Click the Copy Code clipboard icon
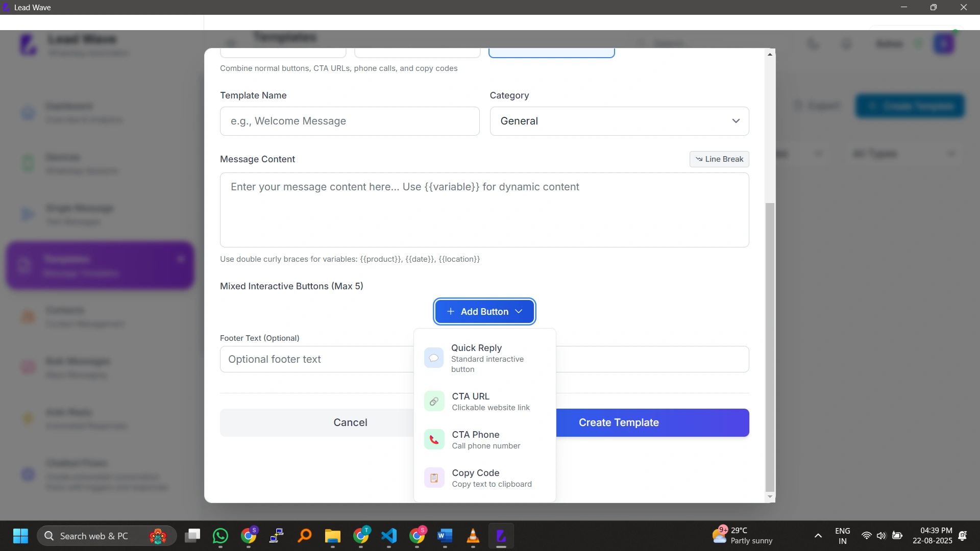The image size is (980, 551). [434, 478]
